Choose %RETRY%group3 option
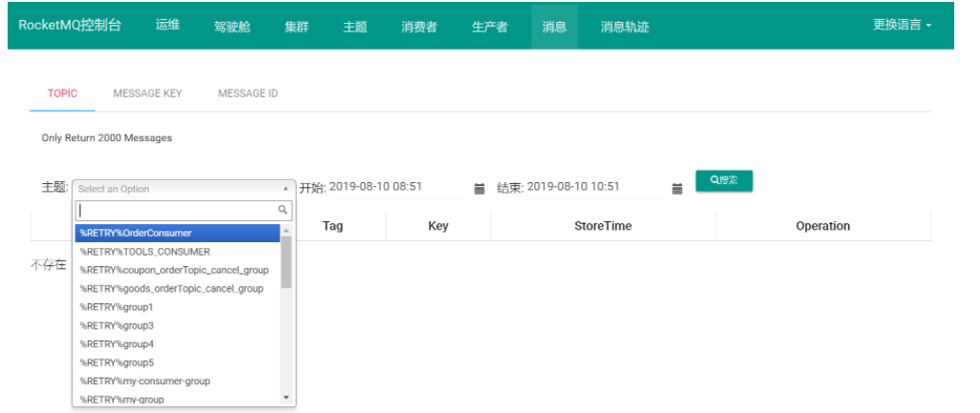Viewport: 980px width, 413px height. point(177,325)
